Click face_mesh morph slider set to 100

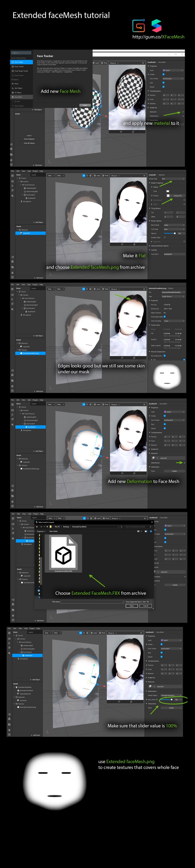(167, 699)
